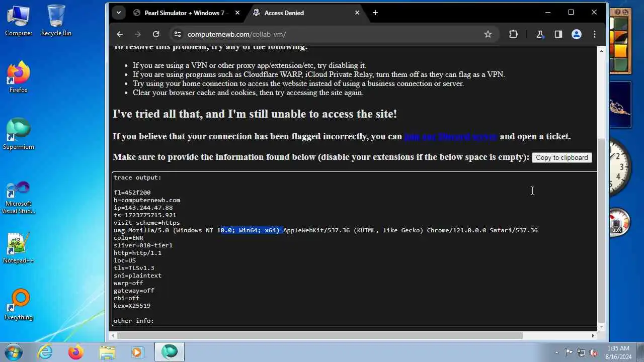Go forward in browser history
The width and height of the screenshot is (644, 362).
(138, 34)
